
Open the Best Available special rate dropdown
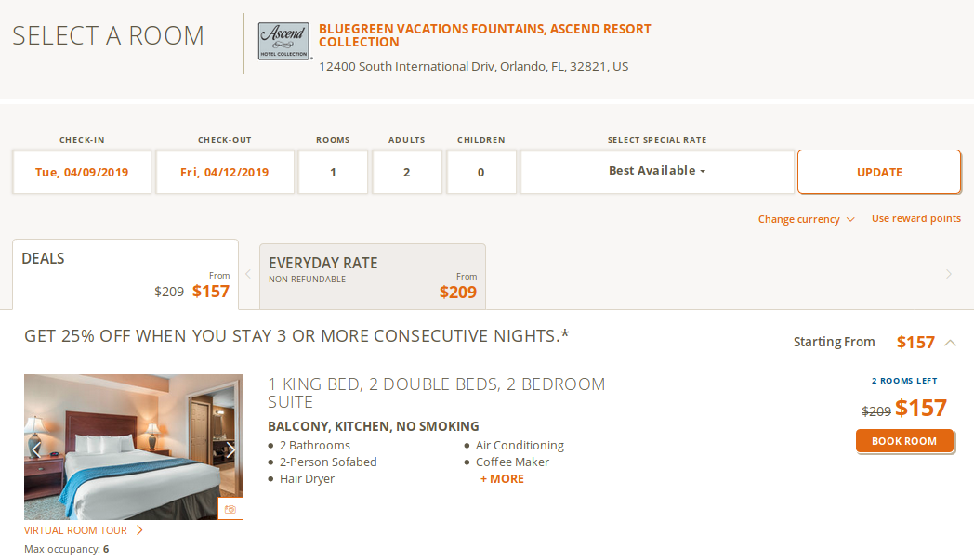(657, 171)
